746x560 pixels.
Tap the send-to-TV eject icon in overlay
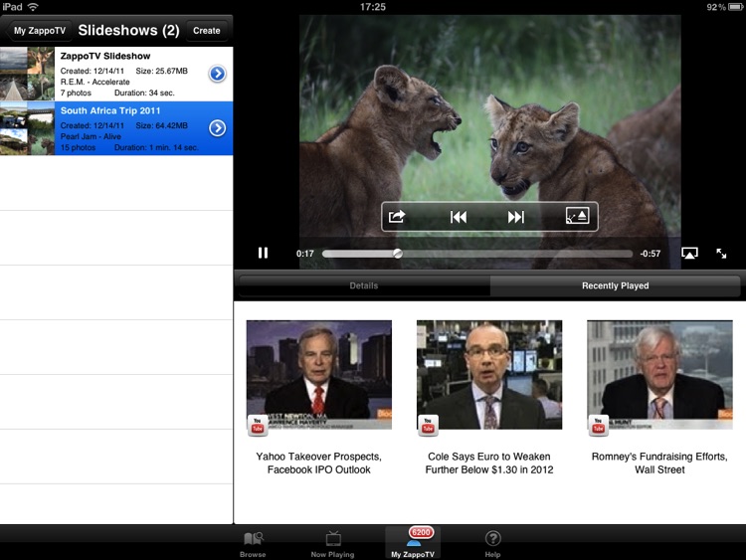(577, 216)
